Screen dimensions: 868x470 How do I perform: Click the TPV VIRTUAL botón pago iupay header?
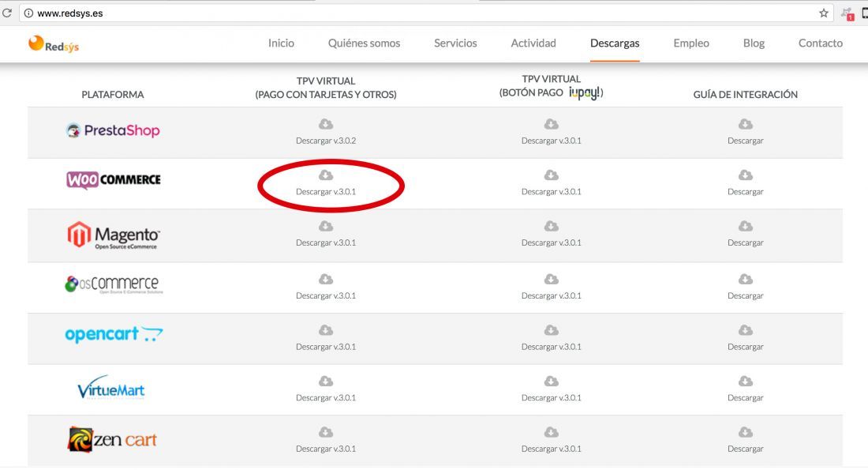tap(552, 86)
